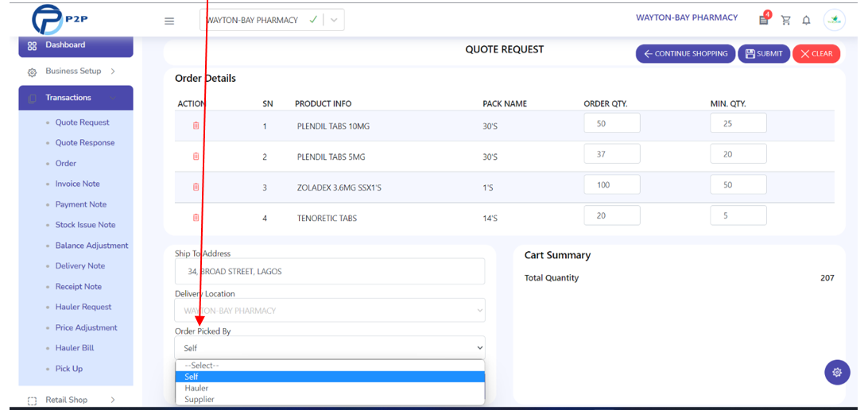This screenshot has height=410, width=868.
Task: Choose Supplier from the dropdown list
Action: (330, 399)
